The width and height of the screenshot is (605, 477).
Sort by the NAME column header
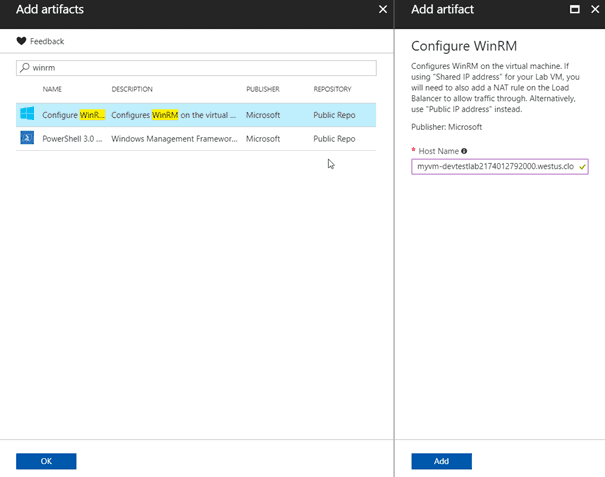pos(52,89)
